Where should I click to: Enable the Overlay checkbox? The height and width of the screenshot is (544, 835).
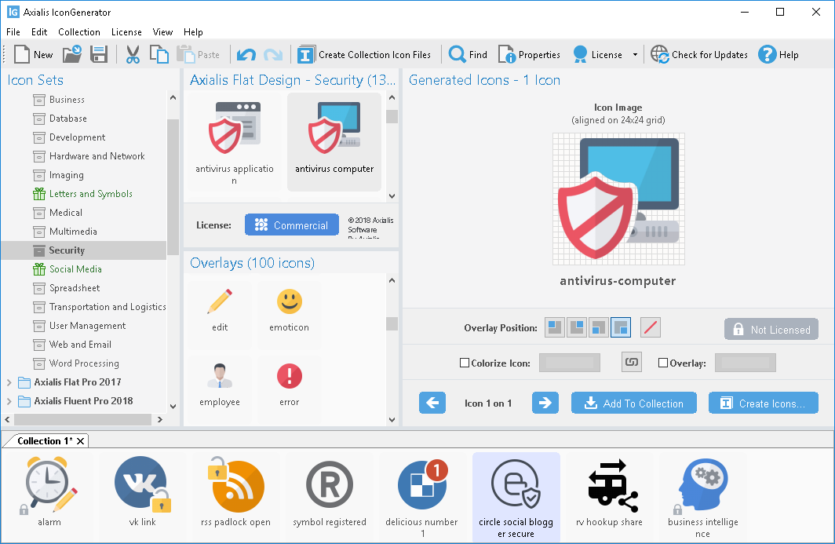pos(663,362)
